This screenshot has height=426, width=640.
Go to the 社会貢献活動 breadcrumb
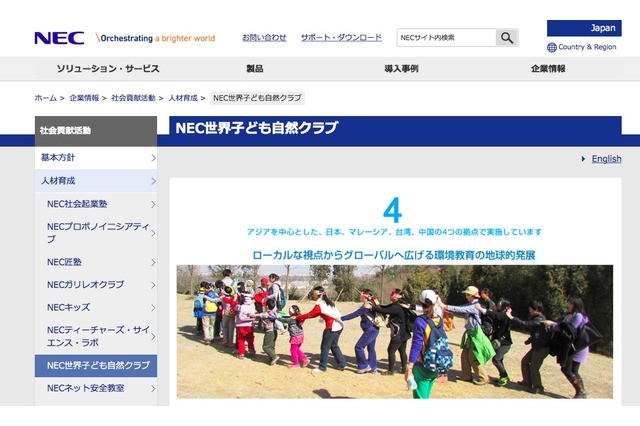[x=133, y=98]
